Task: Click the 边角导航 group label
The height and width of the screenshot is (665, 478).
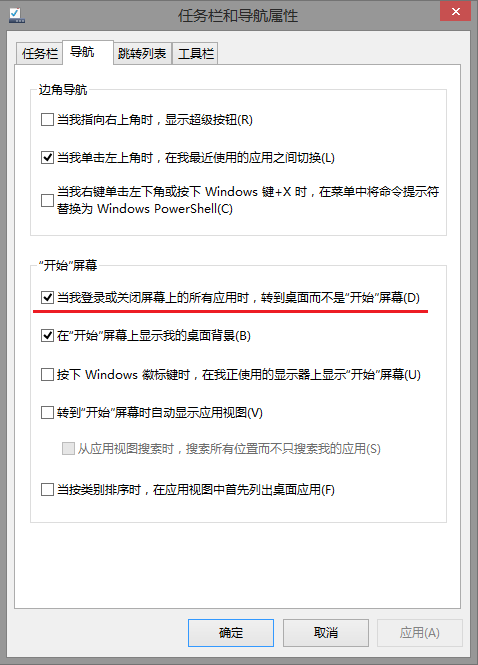Action: coord(63,89)
